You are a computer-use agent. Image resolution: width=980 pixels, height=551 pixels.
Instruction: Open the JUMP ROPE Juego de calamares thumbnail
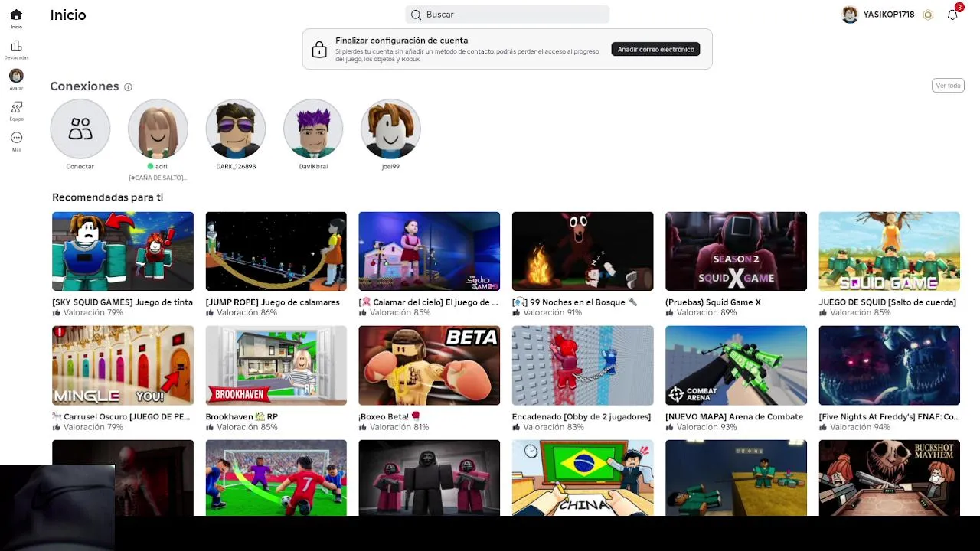(x=276, y=251)
